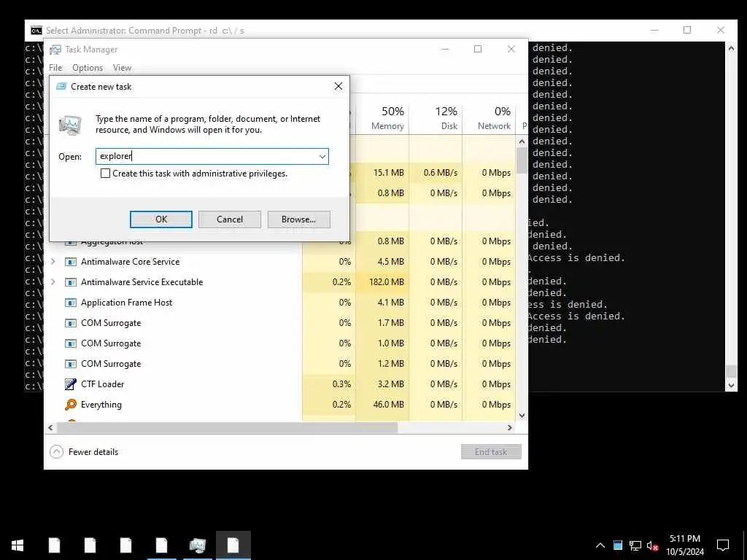This screenshot has height=560, width=747.
Task: Click the Task Manager horizontal scrollbar thumb
Action: tap(228, 428)
